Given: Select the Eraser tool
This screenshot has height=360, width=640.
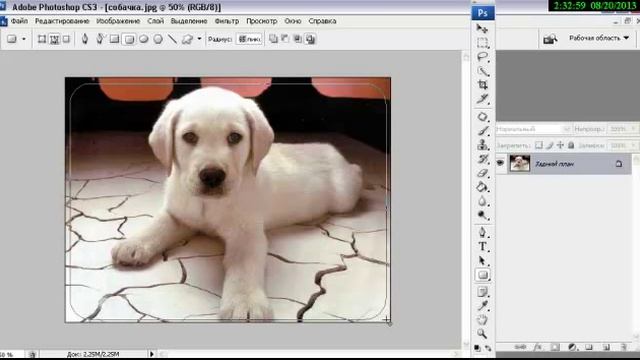Looking at the screenshot, I should click(482, 173).
